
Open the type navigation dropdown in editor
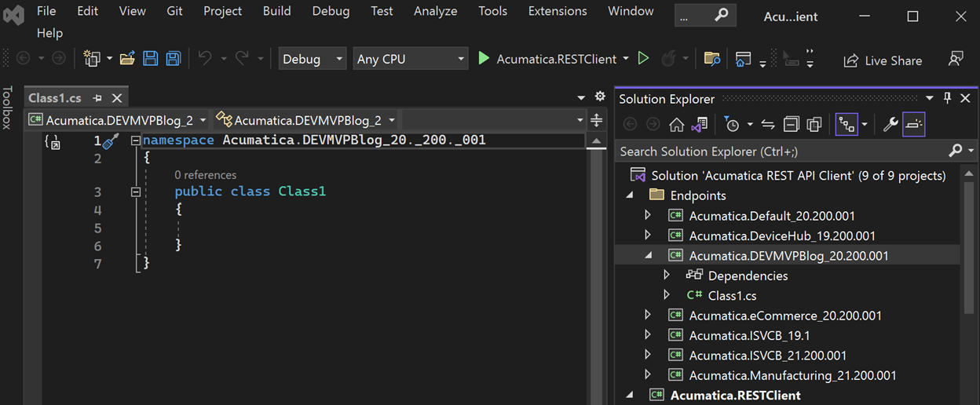pyautogui.click(x=305, y=120)
